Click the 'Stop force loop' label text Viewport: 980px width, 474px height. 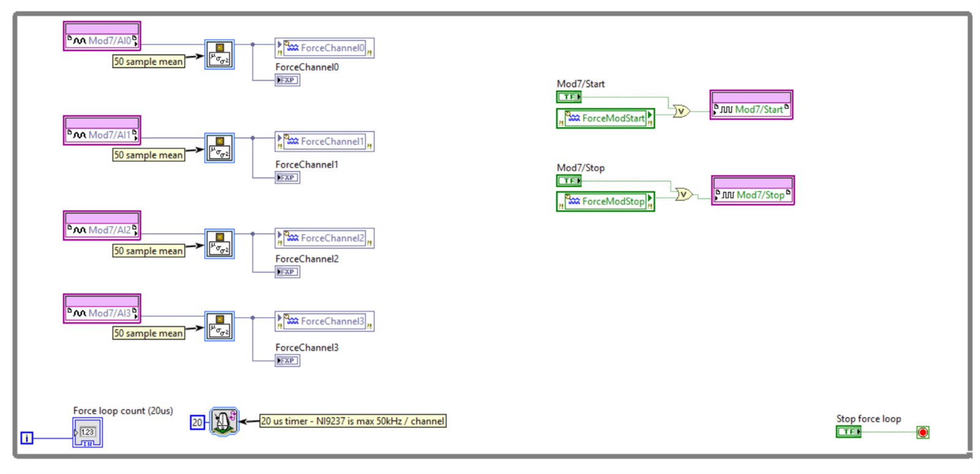point(869,419)
